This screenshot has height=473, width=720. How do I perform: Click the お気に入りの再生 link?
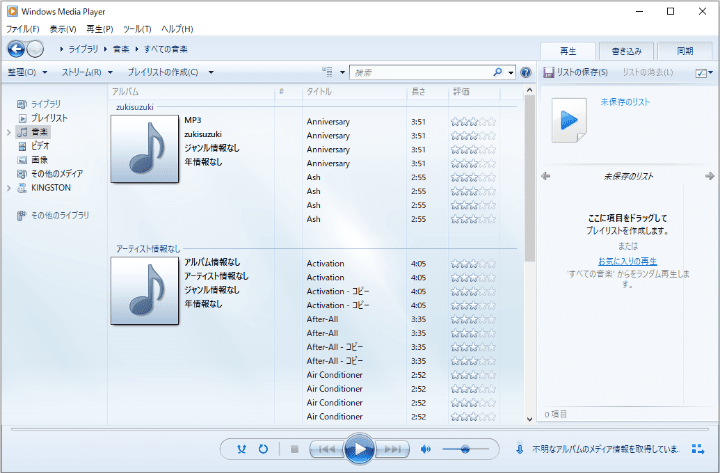(627, 261)
